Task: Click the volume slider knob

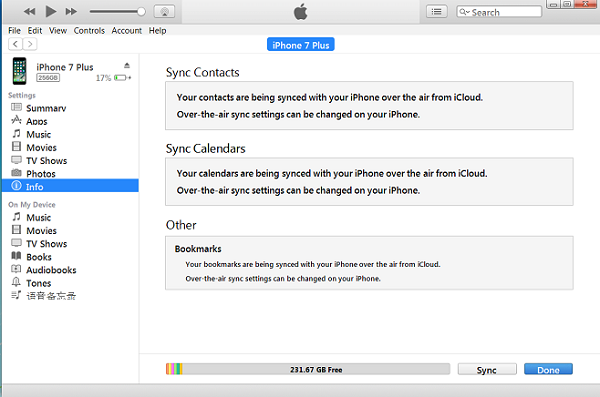Action: pyautogui.click(x=141, y=11)
